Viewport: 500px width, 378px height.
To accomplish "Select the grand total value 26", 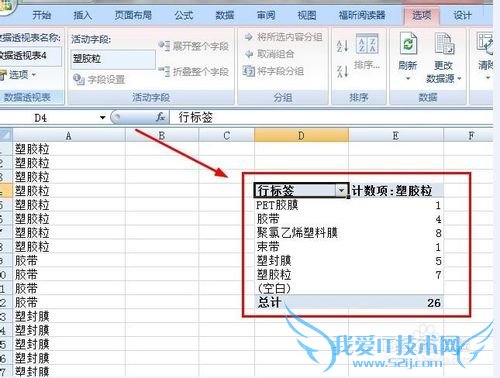I will (x=434, y=303).
